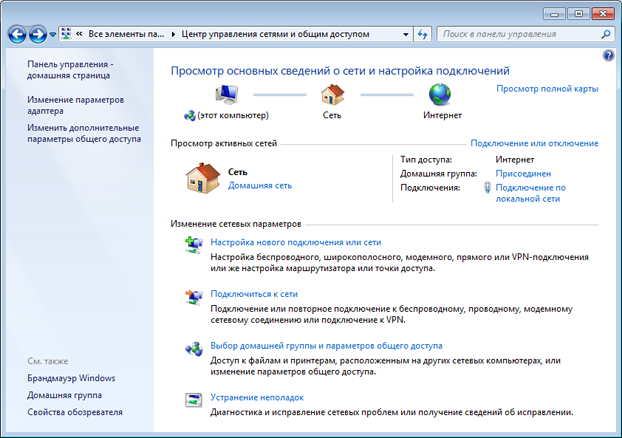Click the 'Подключиться к сети' icon

194,297
